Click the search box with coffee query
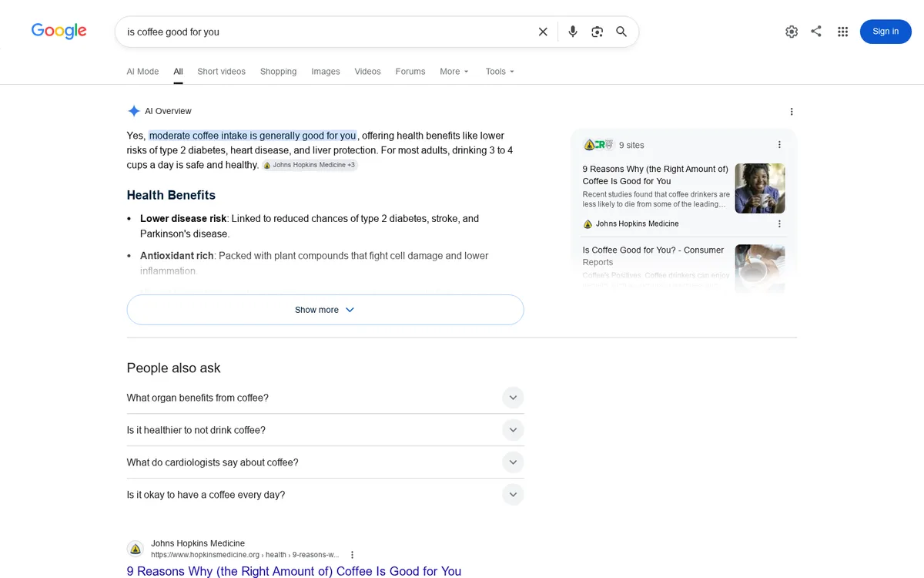Image resolution: width=924 pixels, height=578 pixels. 327,32
